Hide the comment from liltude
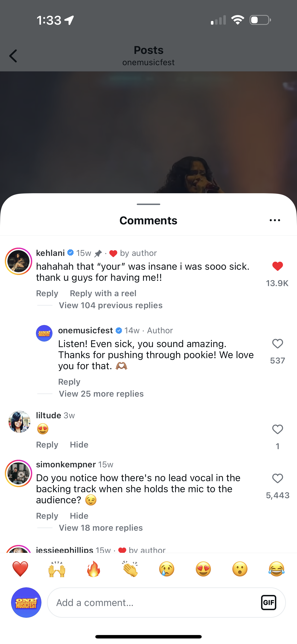The image size is (297, 644). point(79,445)
